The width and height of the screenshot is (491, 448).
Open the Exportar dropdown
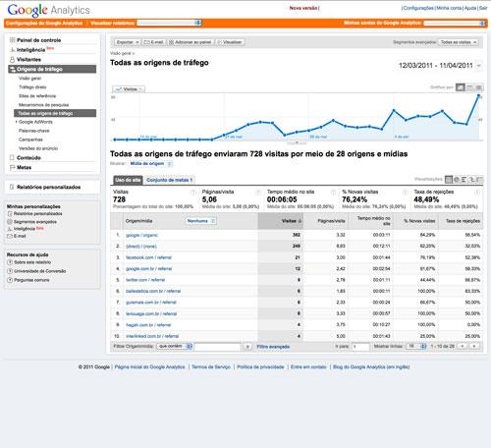click(128, 42)
